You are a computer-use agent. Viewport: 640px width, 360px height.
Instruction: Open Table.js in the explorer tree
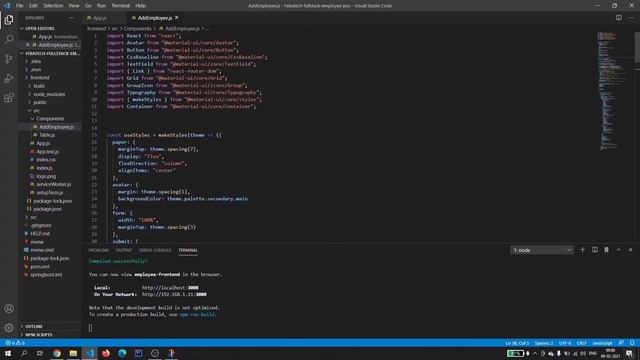[x=47, y=135]
